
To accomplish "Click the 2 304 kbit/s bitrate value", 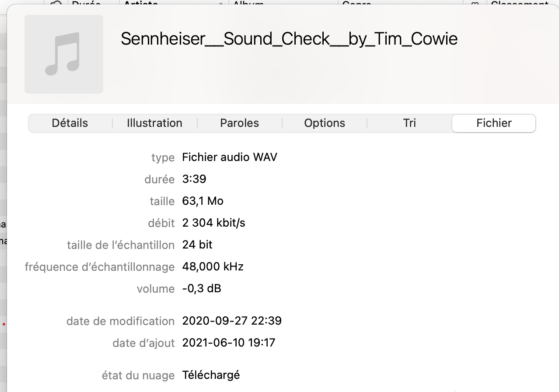I will (213, 223).
